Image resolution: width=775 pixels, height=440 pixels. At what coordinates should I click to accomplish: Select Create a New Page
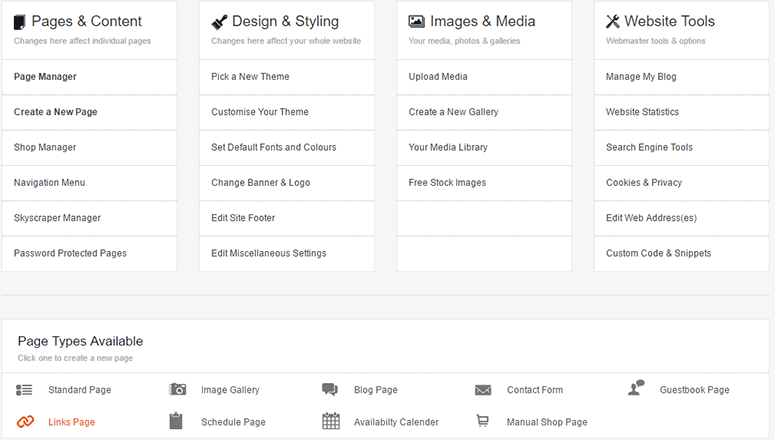pos(55,112)
